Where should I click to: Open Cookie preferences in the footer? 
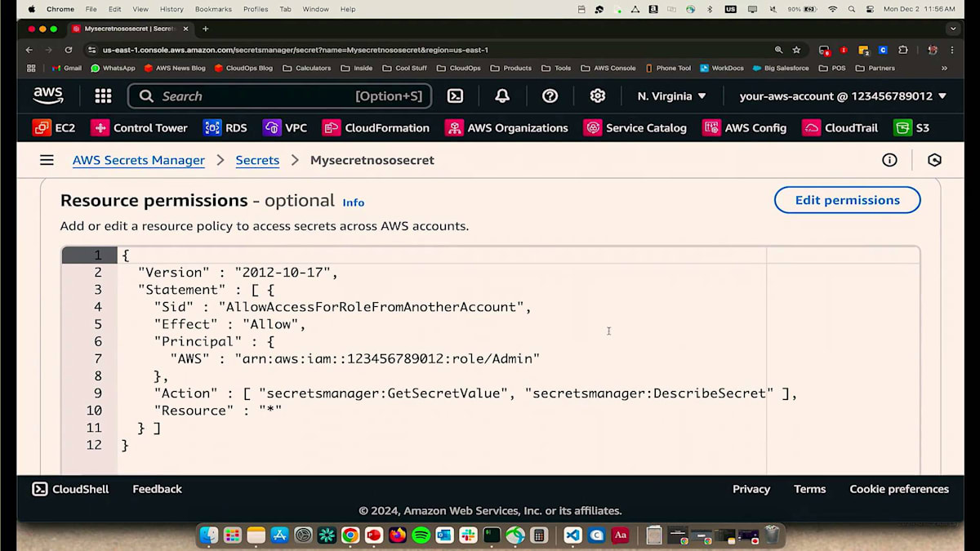tap(899, 489)
